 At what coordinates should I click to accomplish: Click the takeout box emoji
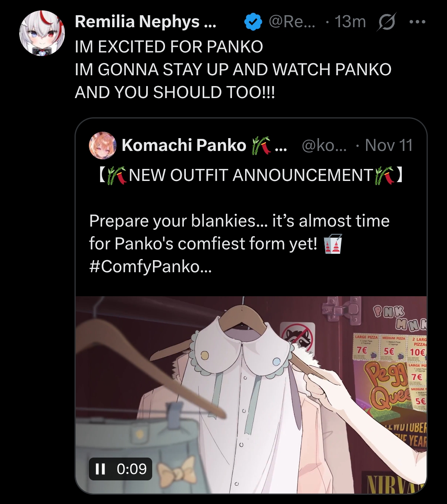[x=332, y=244]
